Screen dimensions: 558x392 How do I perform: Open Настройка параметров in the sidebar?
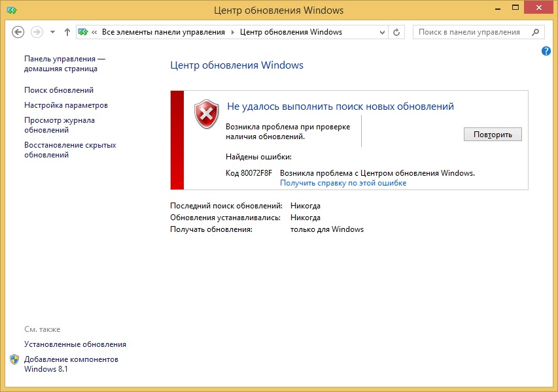(66, 105)
